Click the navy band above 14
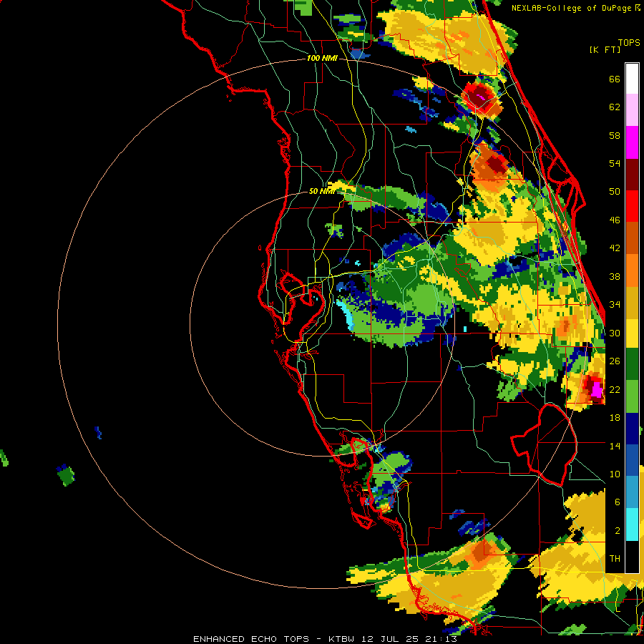The image size is (644, 644). pos(632,429)
